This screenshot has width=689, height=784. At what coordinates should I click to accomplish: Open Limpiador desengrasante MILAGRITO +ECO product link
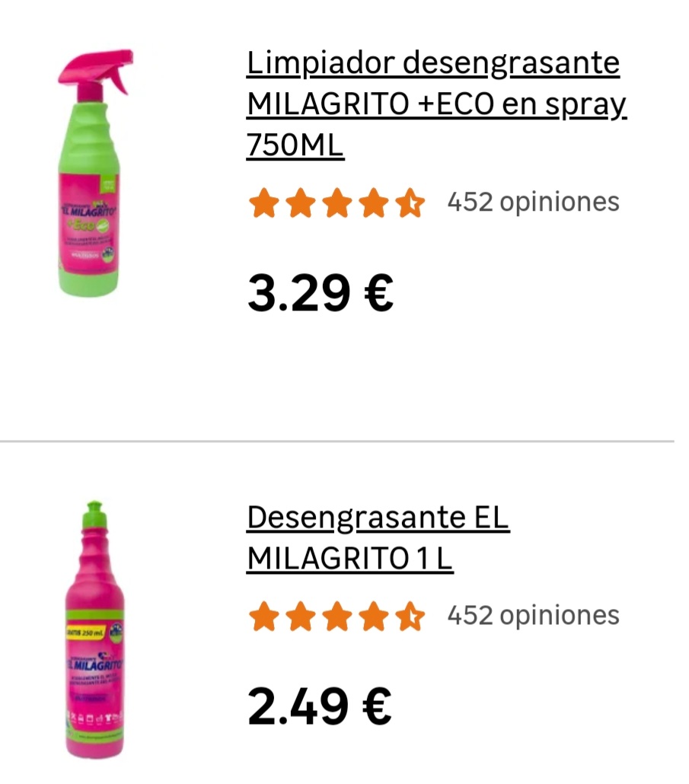tap(436, 104)
